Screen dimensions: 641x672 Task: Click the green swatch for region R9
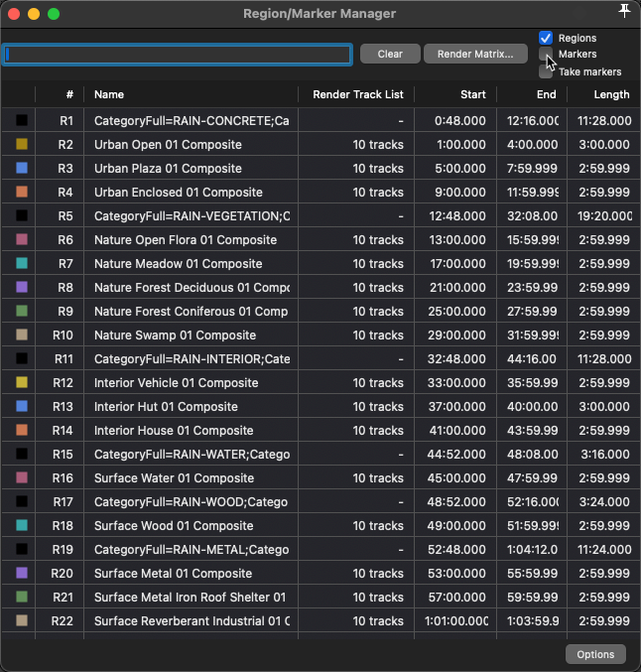22,312
